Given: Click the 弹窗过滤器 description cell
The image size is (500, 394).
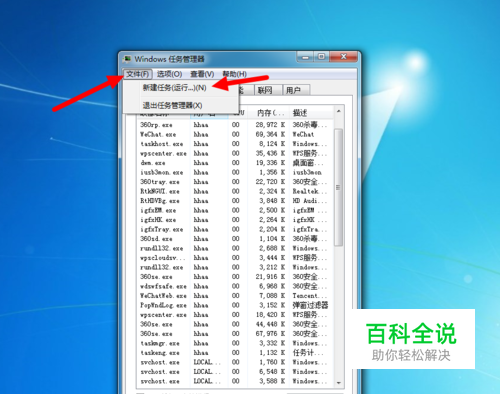Looking at the screenshot, I should click(310, 305).
